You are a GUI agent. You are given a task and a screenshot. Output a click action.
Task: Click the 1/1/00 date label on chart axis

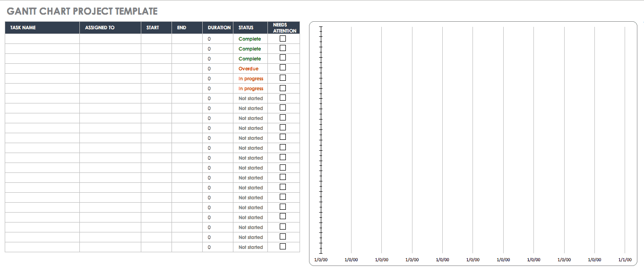click(x=625, y=259)
